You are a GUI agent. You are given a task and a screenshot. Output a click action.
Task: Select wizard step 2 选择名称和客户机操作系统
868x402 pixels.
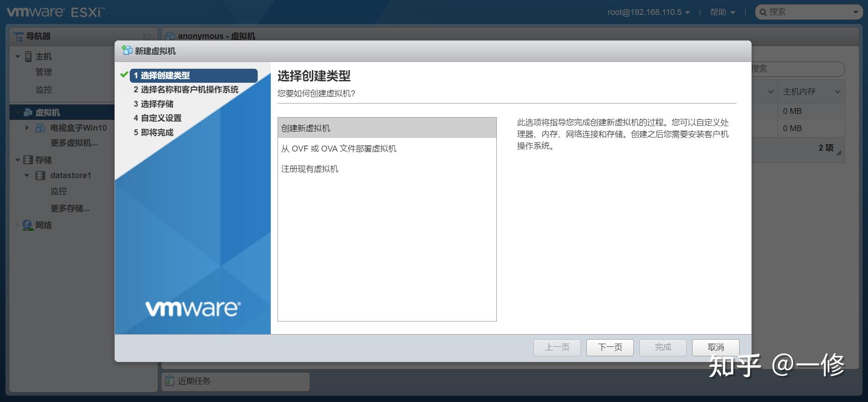(x=186, y=90)
